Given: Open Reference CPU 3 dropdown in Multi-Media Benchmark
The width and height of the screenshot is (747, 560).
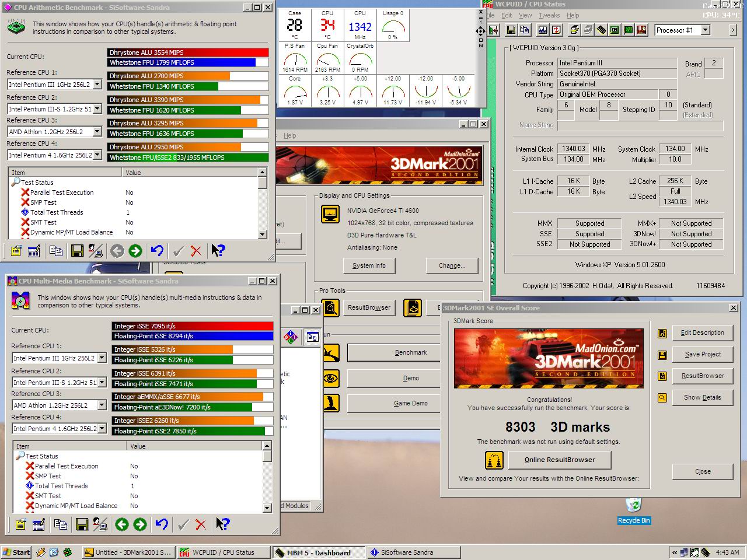Looking at the screenshot, I should (x=102, y=405).
